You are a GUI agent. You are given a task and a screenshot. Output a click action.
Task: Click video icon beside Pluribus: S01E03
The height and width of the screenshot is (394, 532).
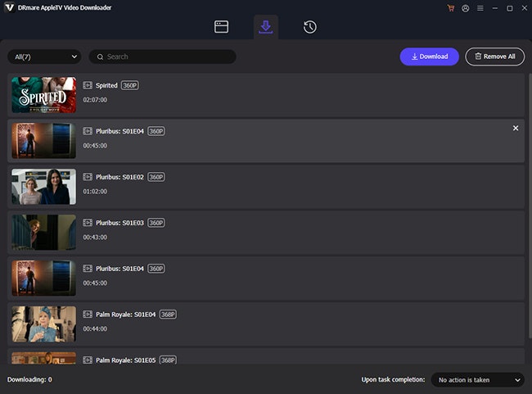pos(88,223)
